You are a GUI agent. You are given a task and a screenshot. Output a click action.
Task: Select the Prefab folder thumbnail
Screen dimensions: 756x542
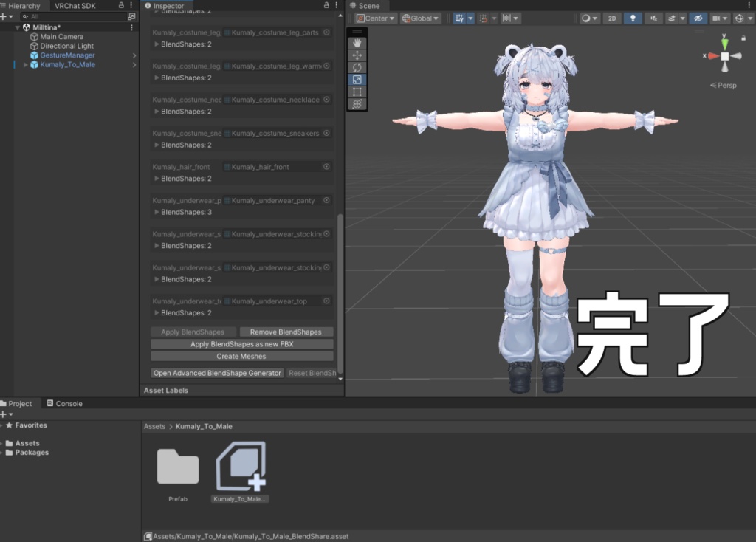click(x=178, y=466)
